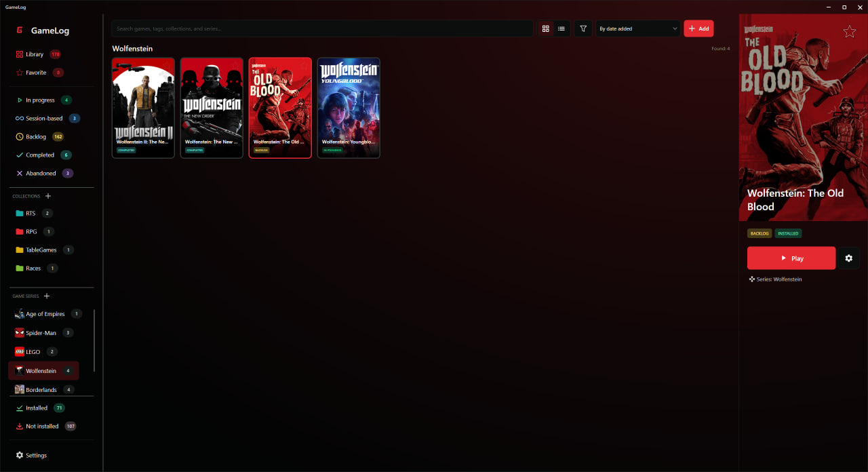Click the COMPLETED badge on Wolfenstein II card
Viewport: 868px width, 472px height.
(126, 150)
